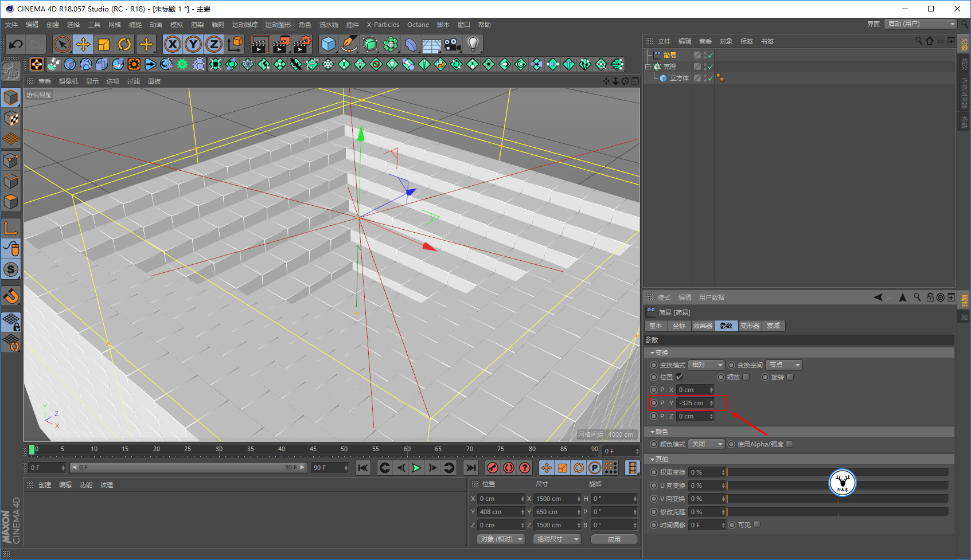Toggle the Z axis lock icon
Image resolution: width=971 pixels, height=560 pixels.
[x=214, y=44]
